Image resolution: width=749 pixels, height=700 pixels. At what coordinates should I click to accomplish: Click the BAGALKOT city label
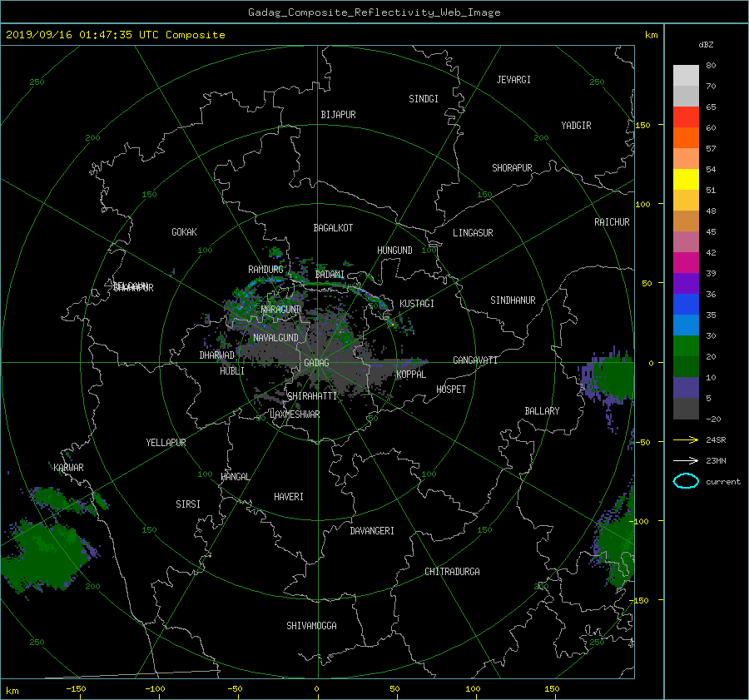click(x=333, y=228)
